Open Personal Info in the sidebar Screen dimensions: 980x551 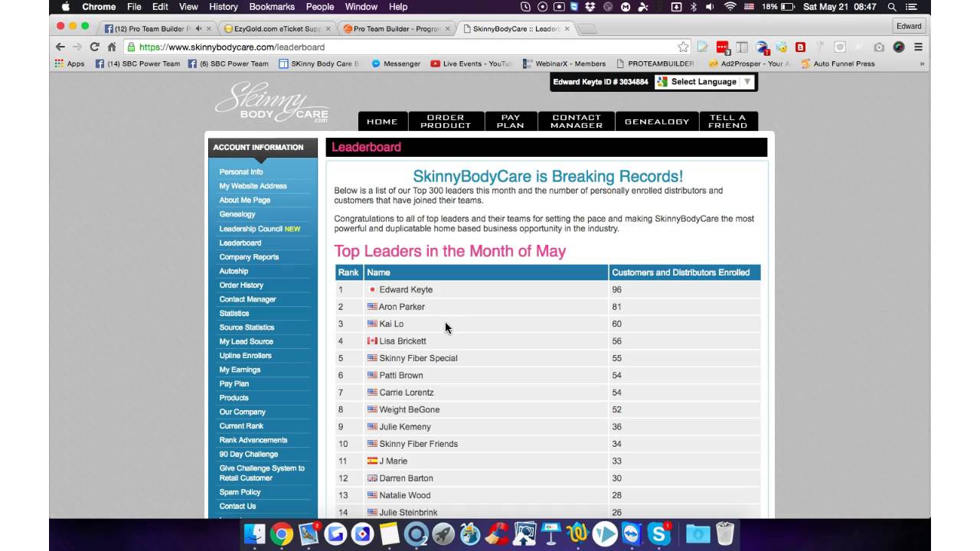pos(241,172)
